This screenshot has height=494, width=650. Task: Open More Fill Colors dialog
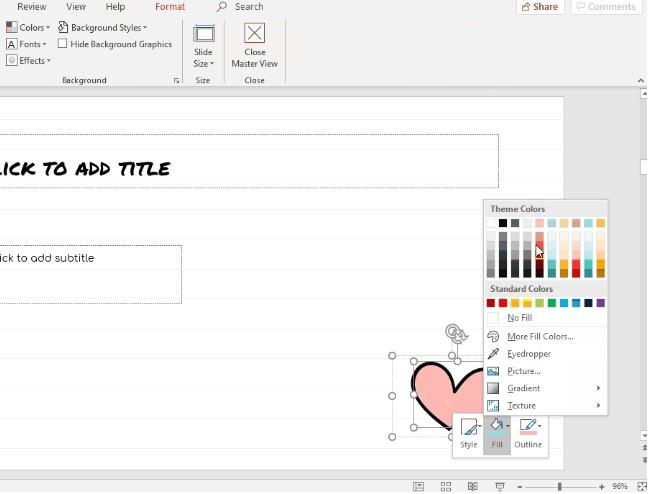pyautogui.click(x=545, y=337)
